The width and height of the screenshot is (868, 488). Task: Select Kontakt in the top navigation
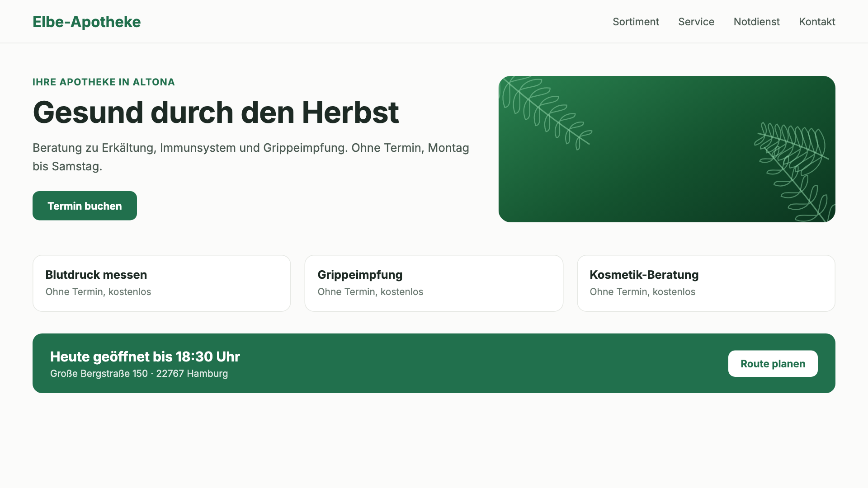817,22
